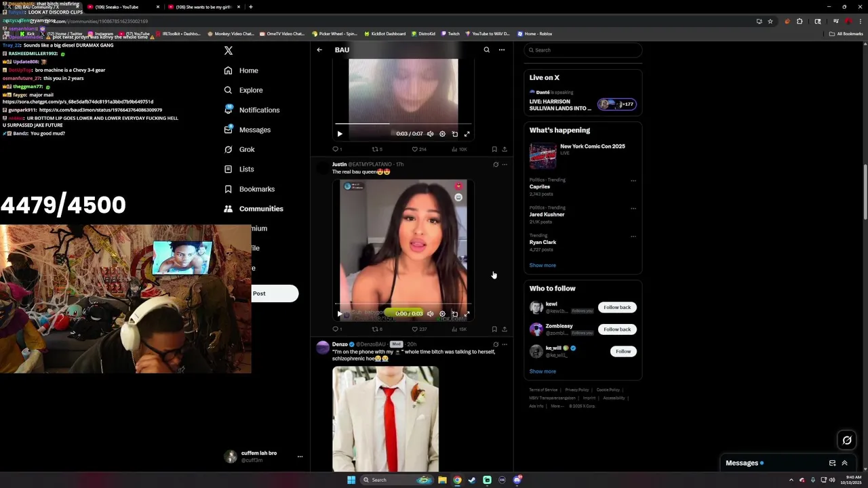Open Explore in sidebar
This screenshot has height=488, width=868.
pos(243,90)
